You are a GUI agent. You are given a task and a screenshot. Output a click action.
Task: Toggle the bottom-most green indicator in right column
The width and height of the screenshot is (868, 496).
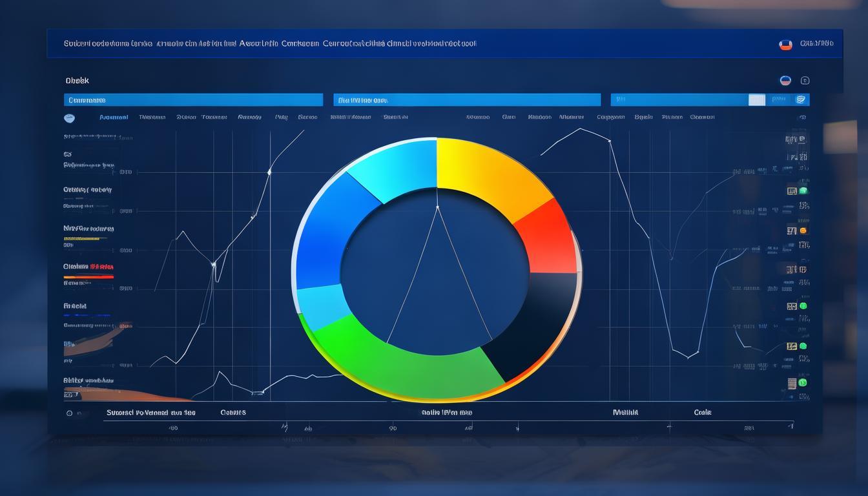pos(803,382)
